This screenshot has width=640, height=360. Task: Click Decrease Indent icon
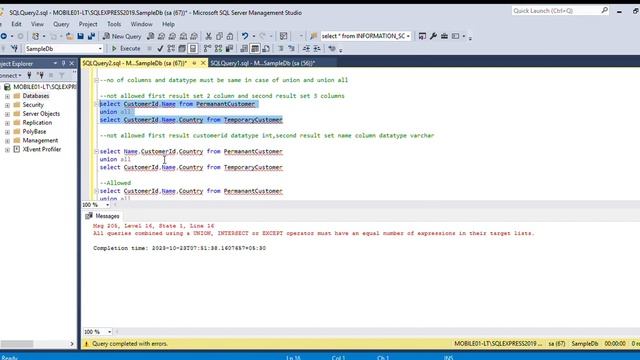point(306,49)
